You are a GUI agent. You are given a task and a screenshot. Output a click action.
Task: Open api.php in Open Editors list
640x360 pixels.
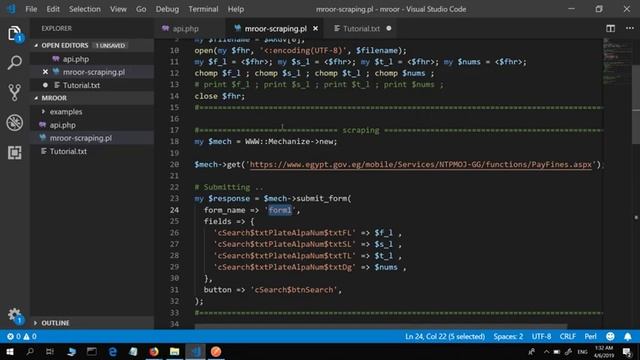tap(76, 59)
